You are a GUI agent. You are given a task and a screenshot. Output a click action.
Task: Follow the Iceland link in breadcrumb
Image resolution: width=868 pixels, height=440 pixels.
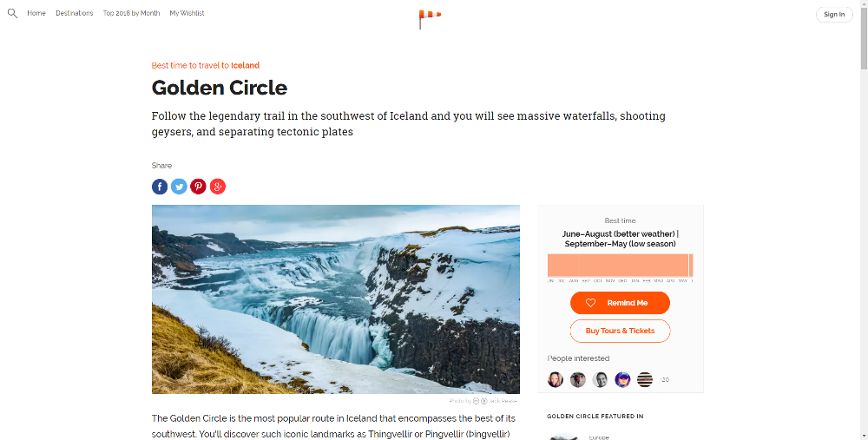(246, 65)
